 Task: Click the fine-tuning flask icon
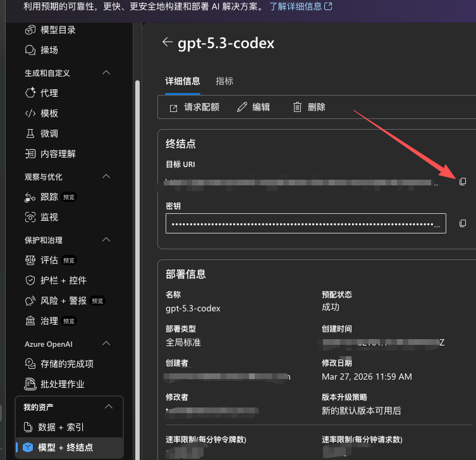coord(30,134)
